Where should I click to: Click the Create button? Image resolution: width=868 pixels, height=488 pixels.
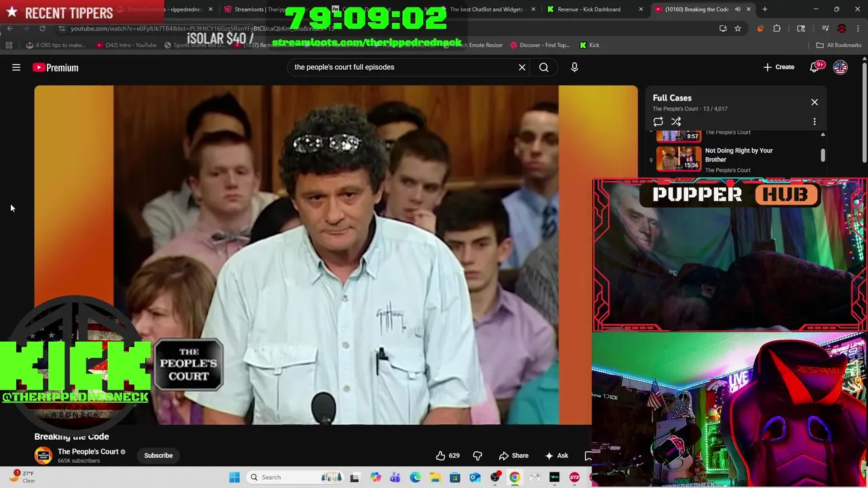pos(778,67)
